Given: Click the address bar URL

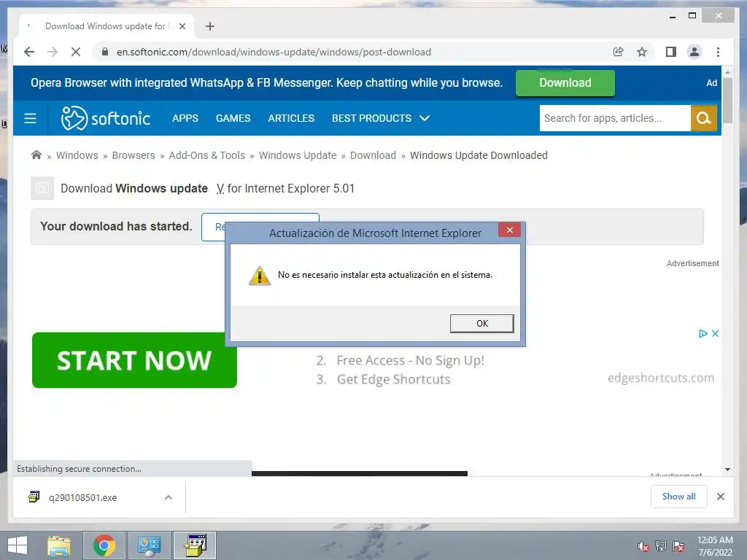Looking at the screenshot, I should (274, 52).
